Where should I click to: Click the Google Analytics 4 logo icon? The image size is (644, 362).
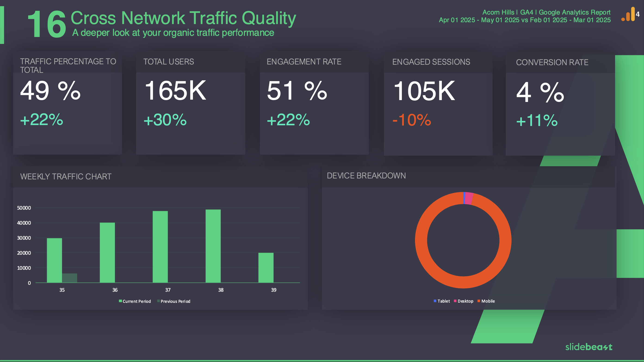630,14
